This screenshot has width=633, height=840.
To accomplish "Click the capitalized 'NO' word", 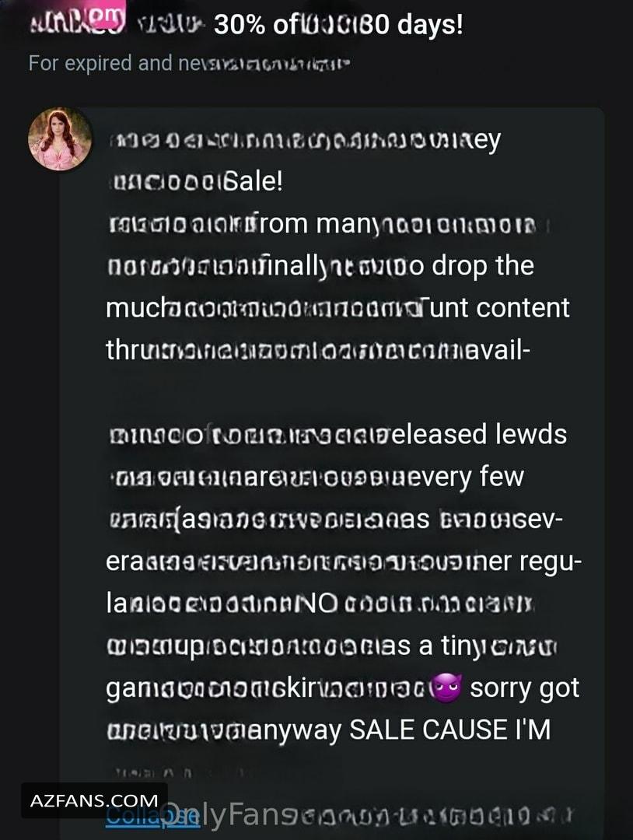I will 317,604.
